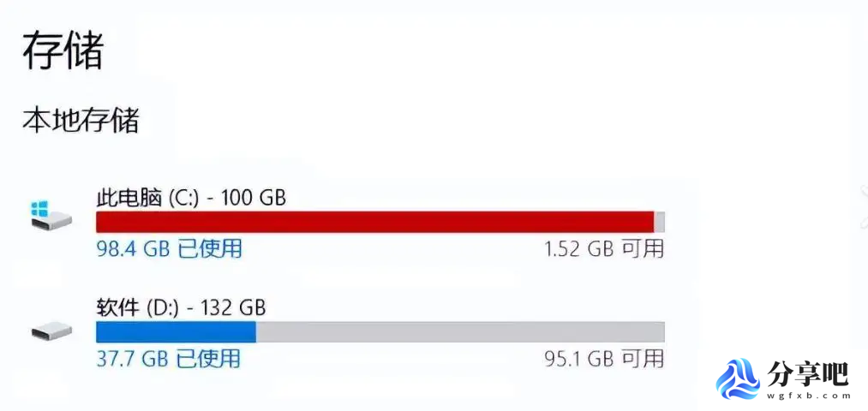Click the 存储 page title
Screen dimensions: 868x411
click(63, 51)
